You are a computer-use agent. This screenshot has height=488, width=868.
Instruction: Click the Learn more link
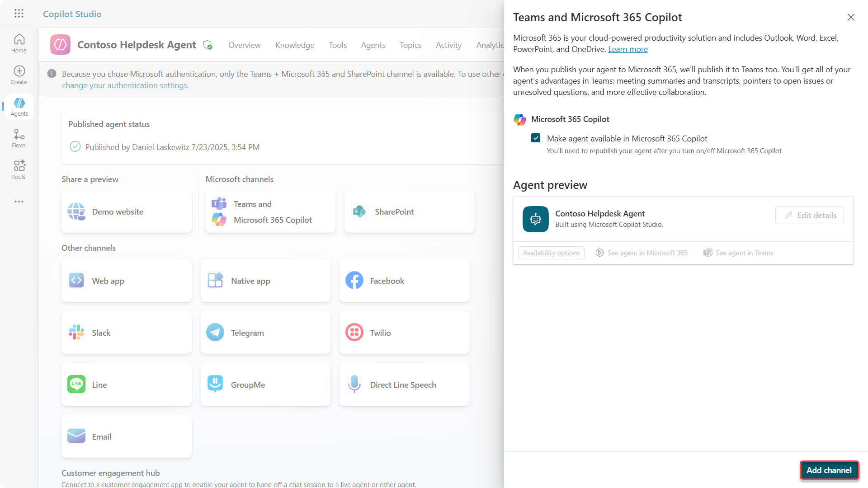627,49
